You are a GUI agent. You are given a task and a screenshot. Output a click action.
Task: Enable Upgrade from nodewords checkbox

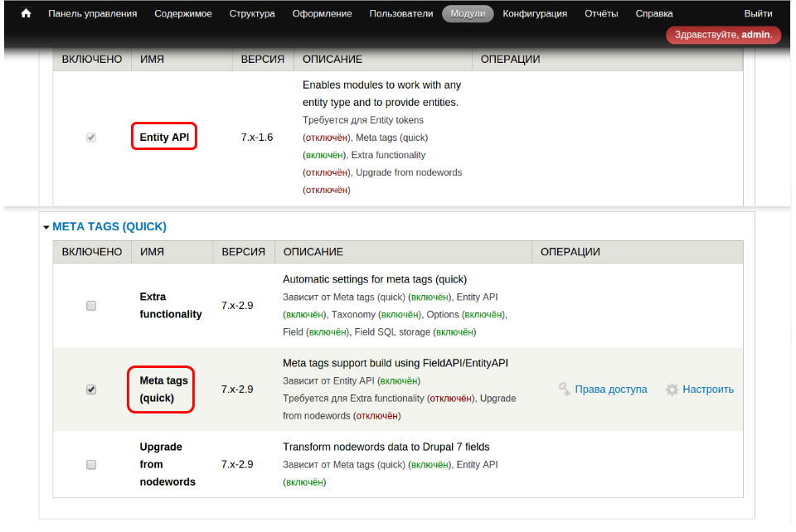(x=91, y=464)
